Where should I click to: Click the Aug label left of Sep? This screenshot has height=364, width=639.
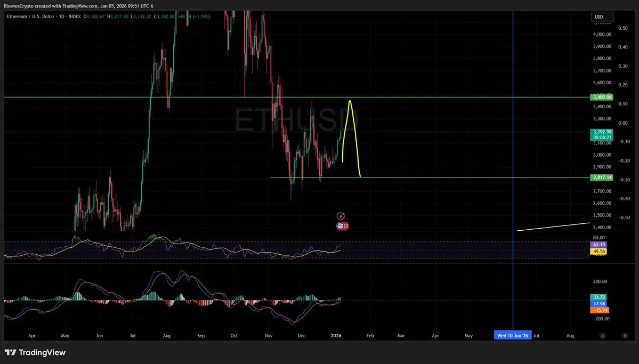[x=167, y=336]
